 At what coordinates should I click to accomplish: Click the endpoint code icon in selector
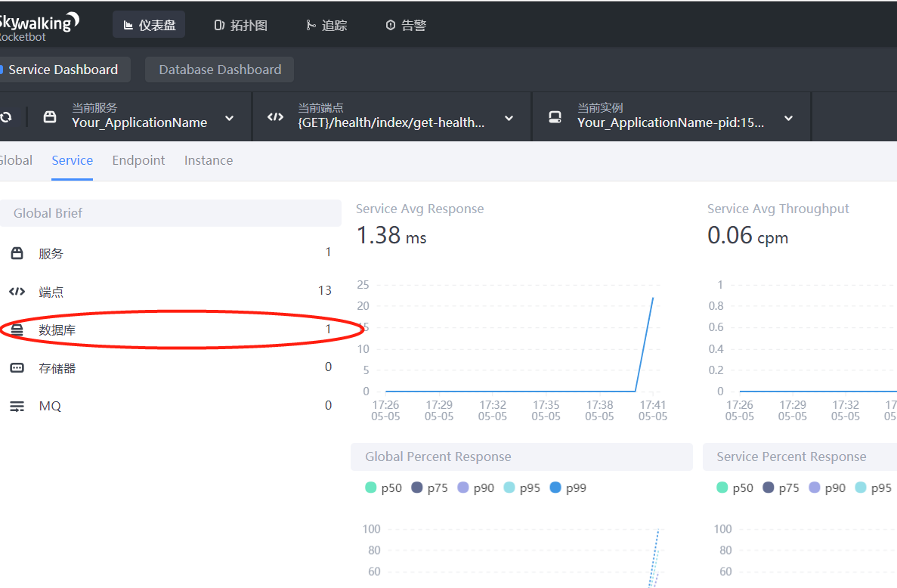[275, 117]
